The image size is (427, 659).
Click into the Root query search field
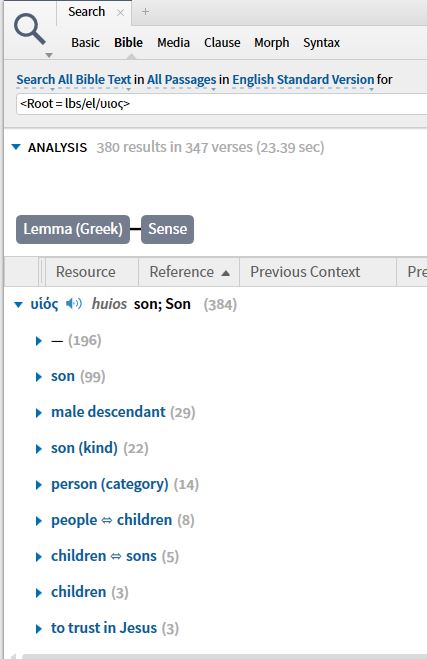[222, 104]
